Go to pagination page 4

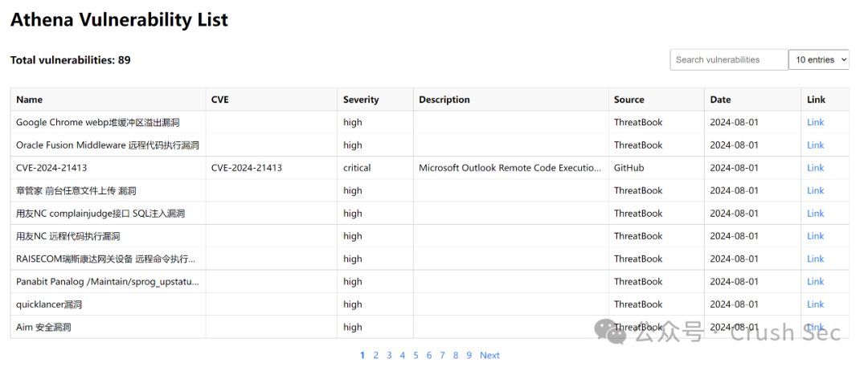pos(403,356)
